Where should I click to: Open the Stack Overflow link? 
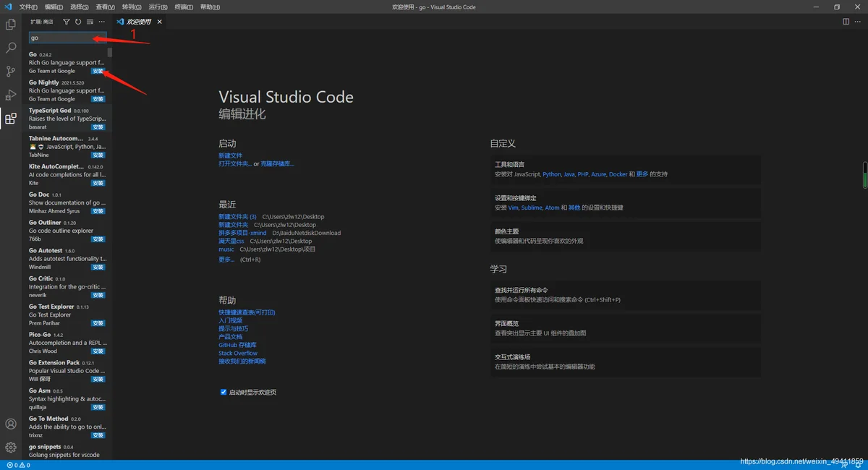click(x=238, y=354)
